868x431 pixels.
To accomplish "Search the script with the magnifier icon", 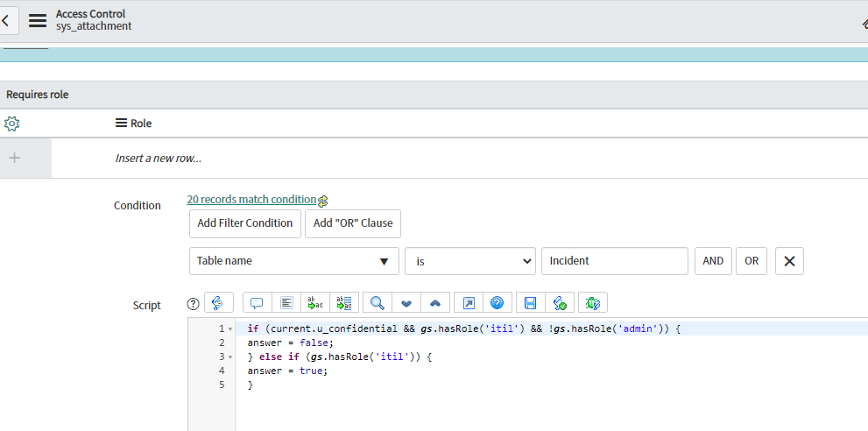I will click(378, 302).
